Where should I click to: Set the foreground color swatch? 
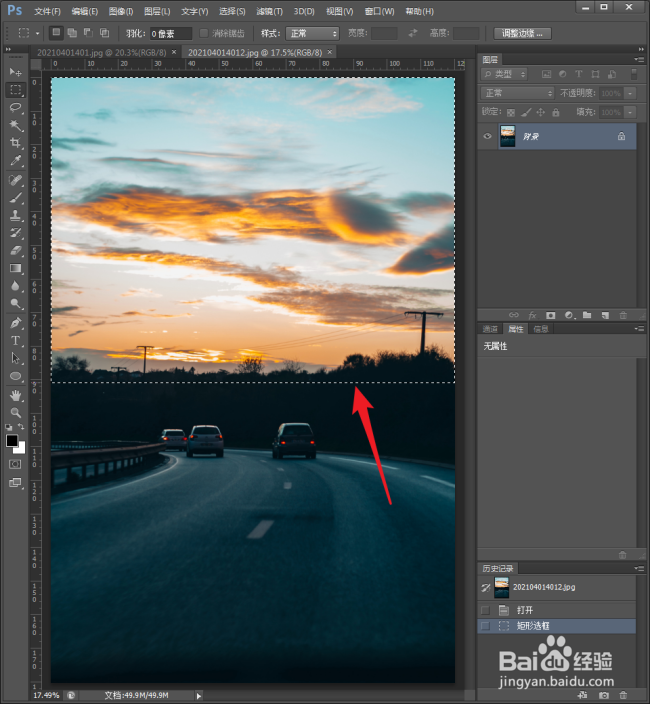[x=12, y=441]
